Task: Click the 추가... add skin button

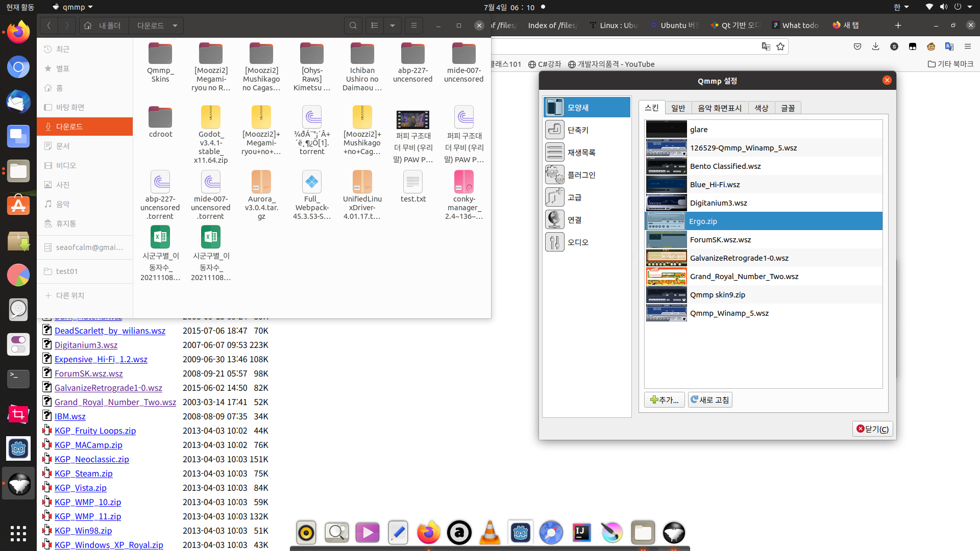Action: tap(664, 400)
